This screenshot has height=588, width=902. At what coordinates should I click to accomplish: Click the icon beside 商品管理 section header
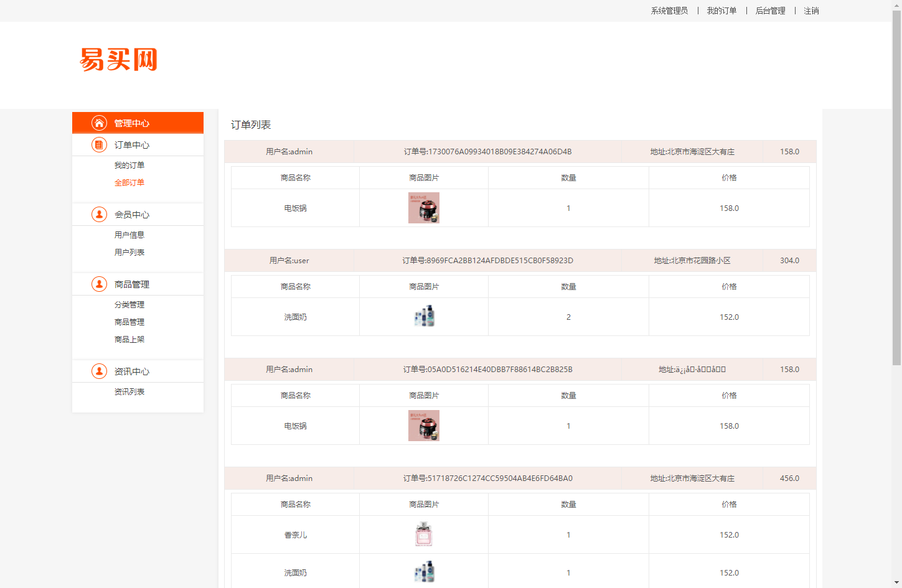100,284
